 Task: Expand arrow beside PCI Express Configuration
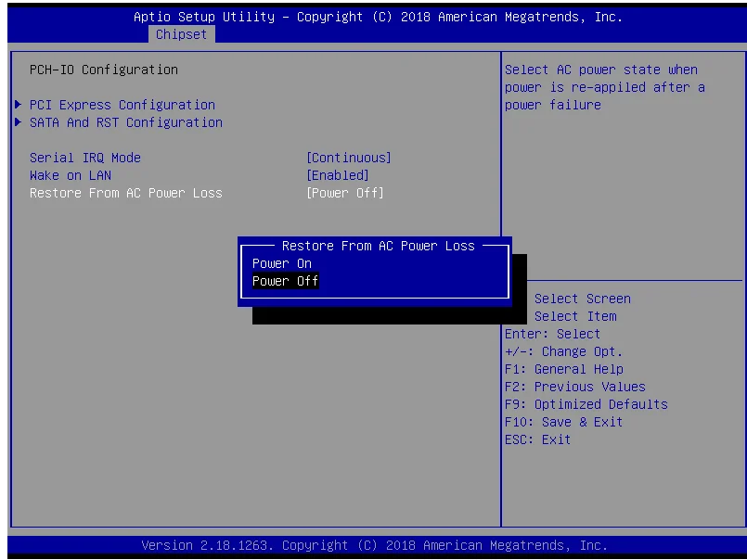(x=19, y=104)
